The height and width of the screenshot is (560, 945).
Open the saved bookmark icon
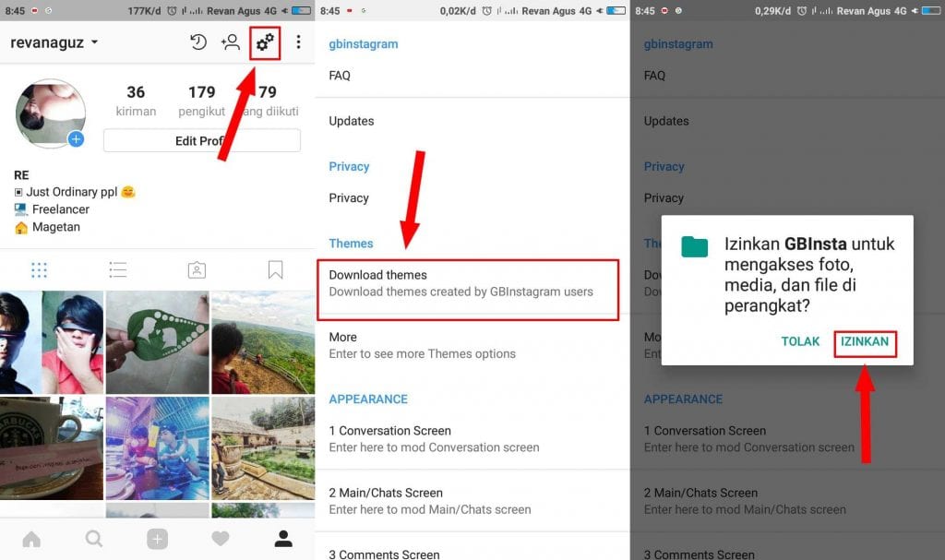click(x=275, y=269)
